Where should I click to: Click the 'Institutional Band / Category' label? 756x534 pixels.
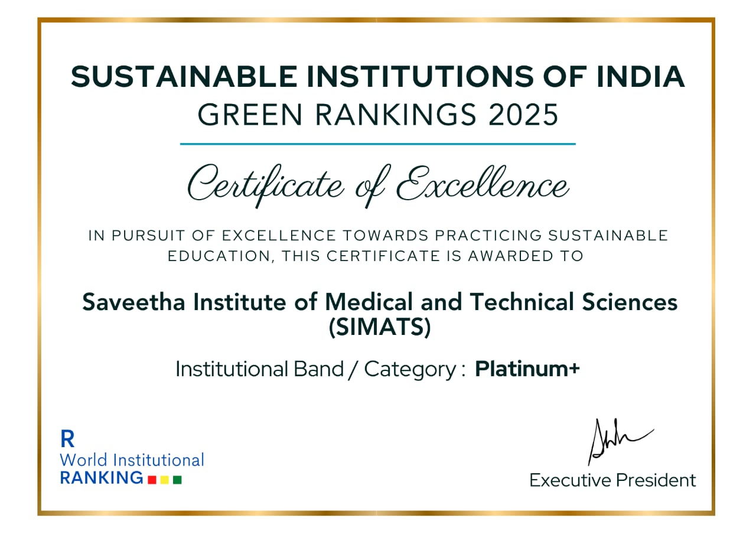coord(315,369)
